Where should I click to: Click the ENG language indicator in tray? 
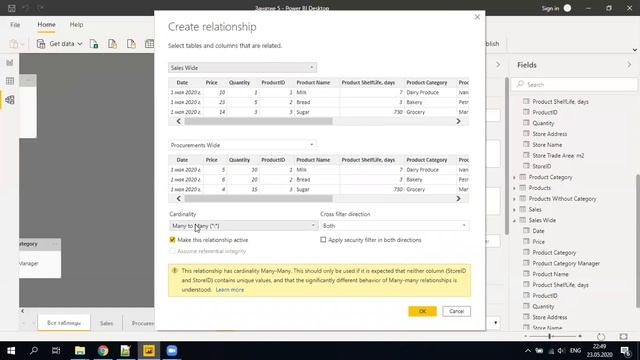576,351
